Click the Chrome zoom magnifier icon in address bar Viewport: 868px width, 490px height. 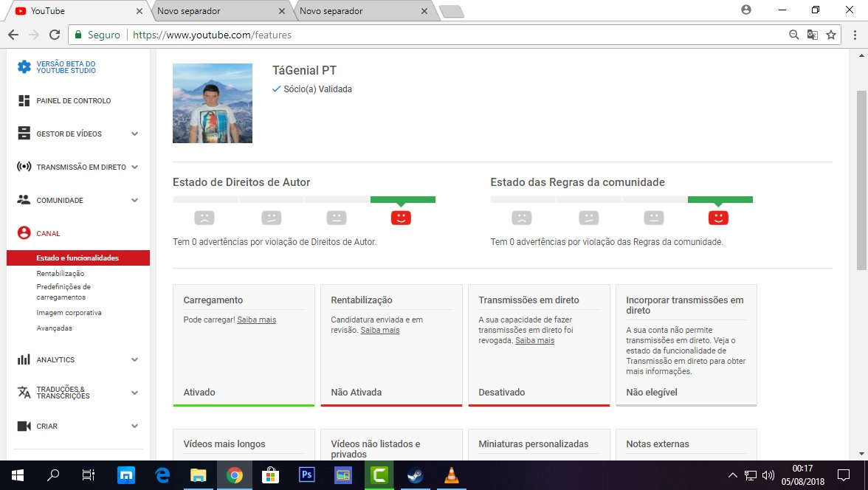point(794,35)
